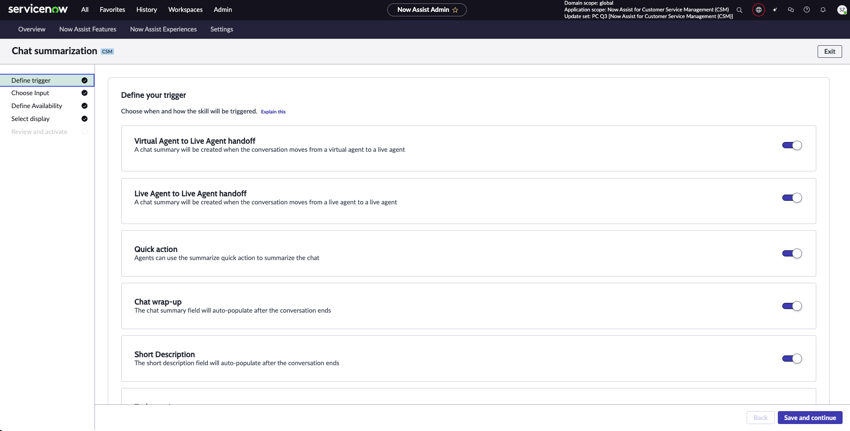The width and height of the screenshot is (850, 431).
Task: Open the All menu
Action: [85, 10]
